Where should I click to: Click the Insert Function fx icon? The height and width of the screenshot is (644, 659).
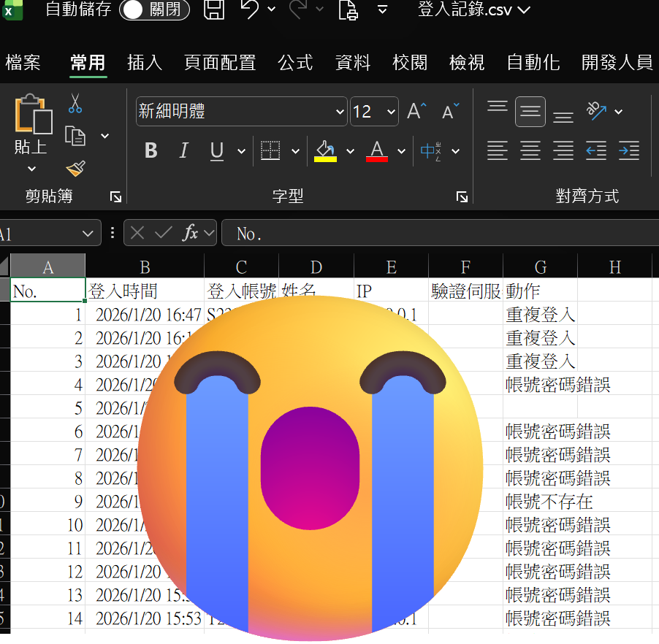[191, 232]
